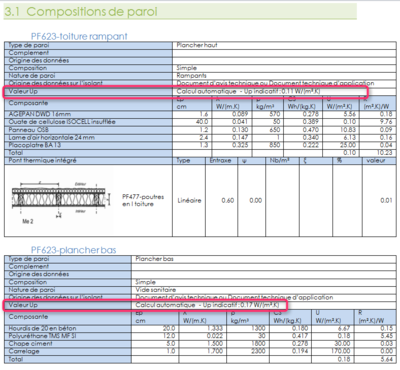Click the "Entraxe" column header

220,160
